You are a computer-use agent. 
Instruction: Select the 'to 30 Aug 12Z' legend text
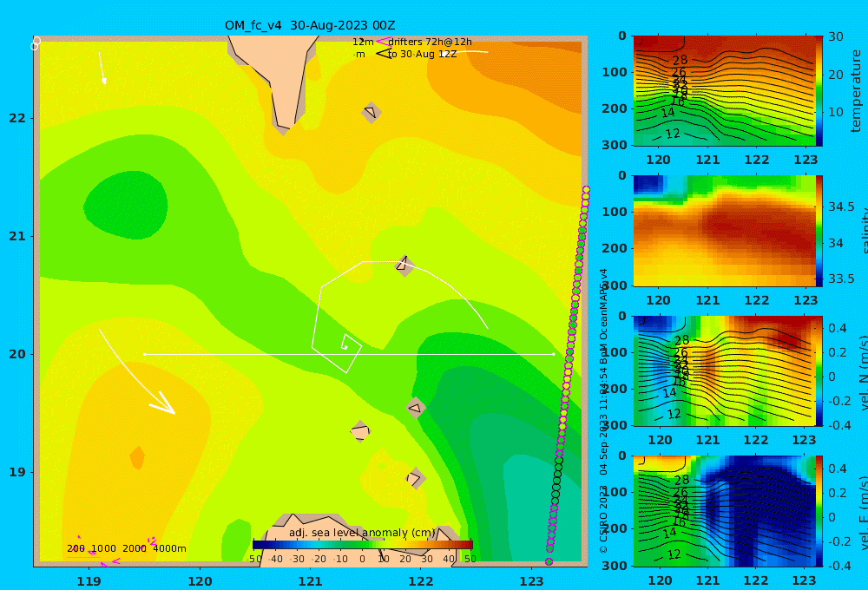click(x=423, y=55)
